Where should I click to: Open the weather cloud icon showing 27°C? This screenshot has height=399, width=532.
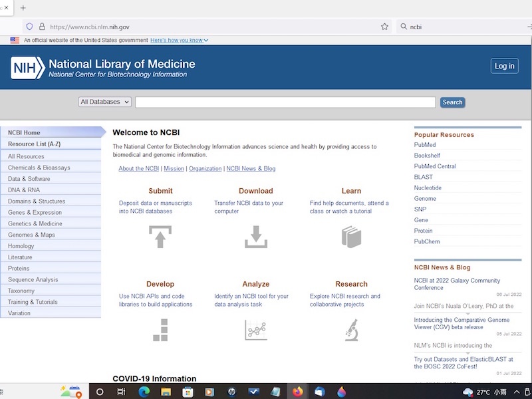[468, 392]
